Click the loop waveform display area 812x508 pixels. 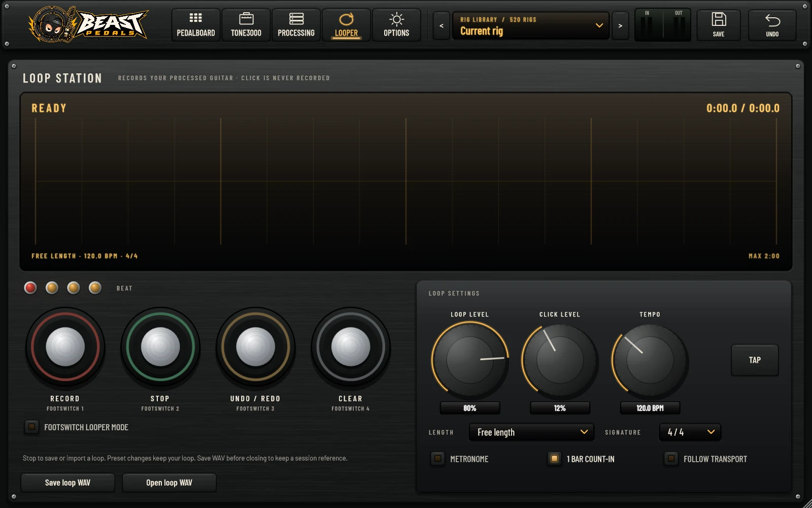406,181
